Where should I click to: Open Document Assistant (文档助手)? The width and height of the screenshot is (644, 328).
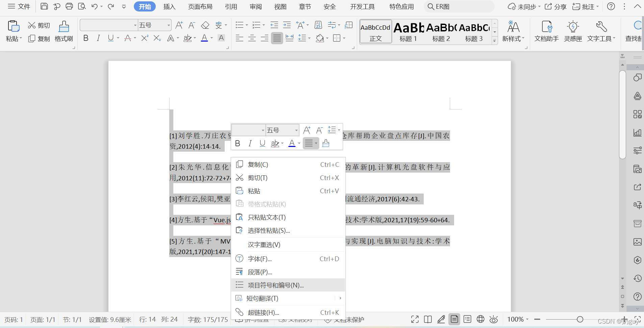(546, 31)
